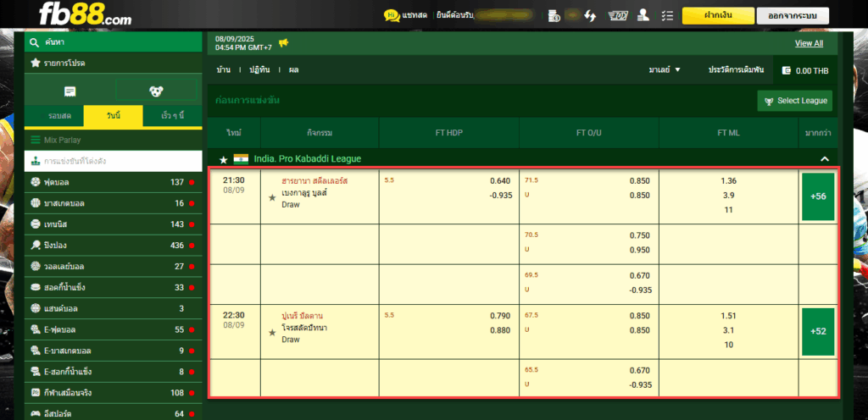Pick handicap odds 0.880 for 22:30 match
The height and width of the screenshot is (420, 868).
(500, 330)
